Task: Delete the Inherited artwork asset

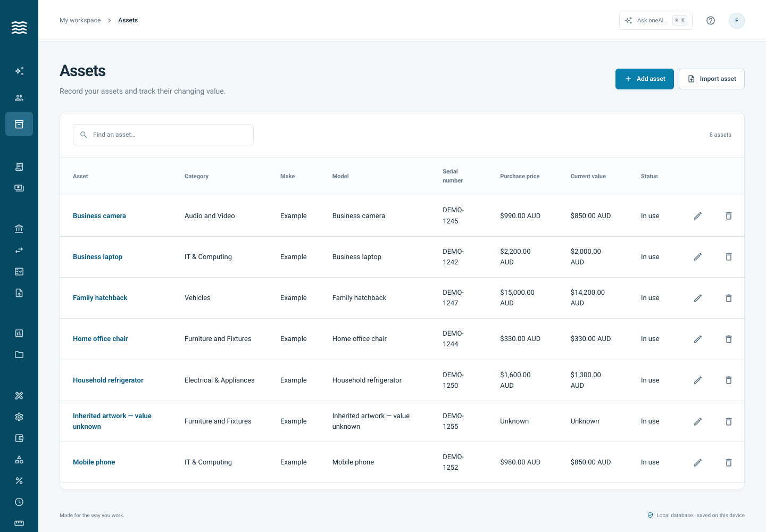Action: tap(729, 421)
